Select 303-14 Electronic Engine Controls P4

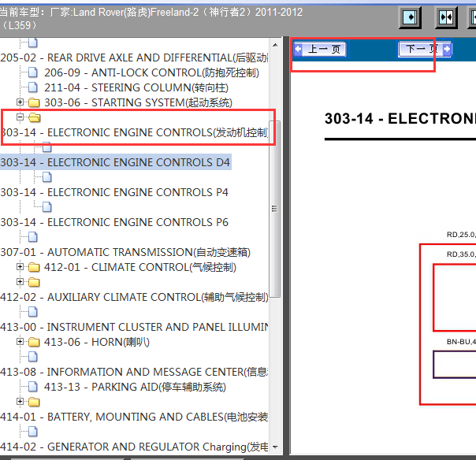[114, 192]
